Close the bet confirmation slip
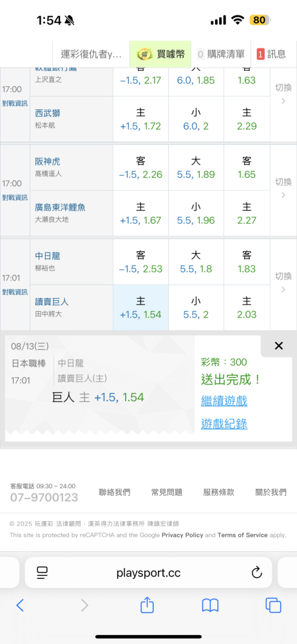This screenshot has width=297, height=644. (x=278, y=346)
